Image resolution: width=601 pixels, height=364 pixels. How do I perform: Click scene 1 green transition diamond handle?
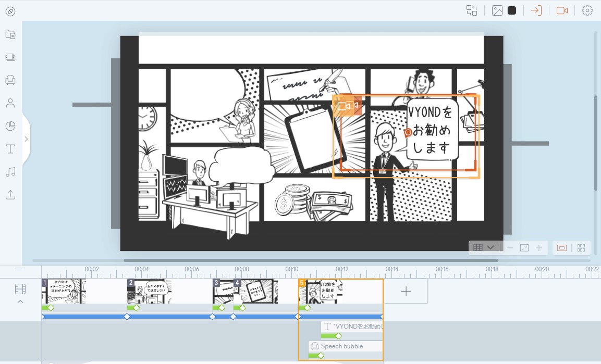click(x=51, y=308)
